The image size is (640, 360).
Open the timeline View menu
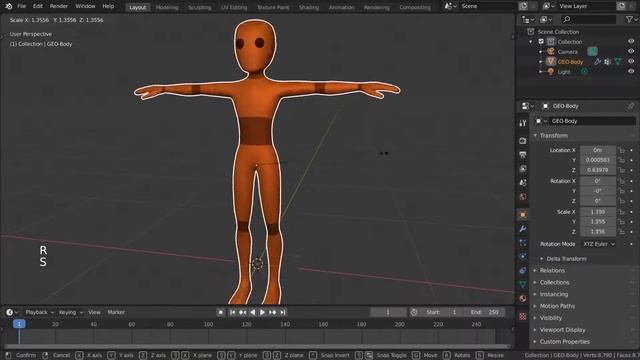coord(94,312)
